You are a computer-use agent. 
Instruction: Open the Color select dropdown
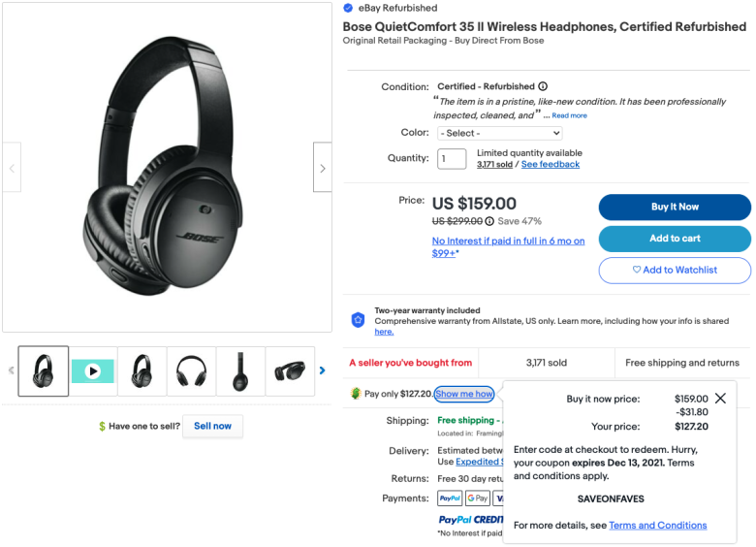tap(499, 133)
